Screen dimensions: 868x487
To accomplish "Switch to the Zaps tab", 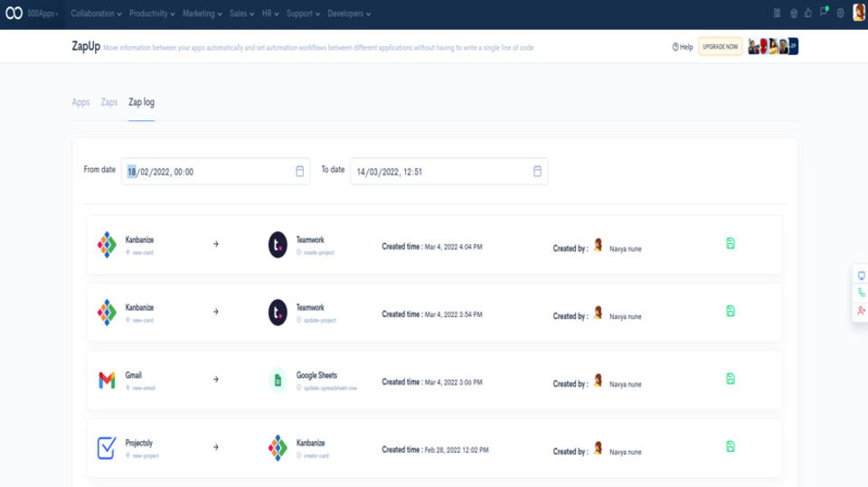I will tap(109, 102).
